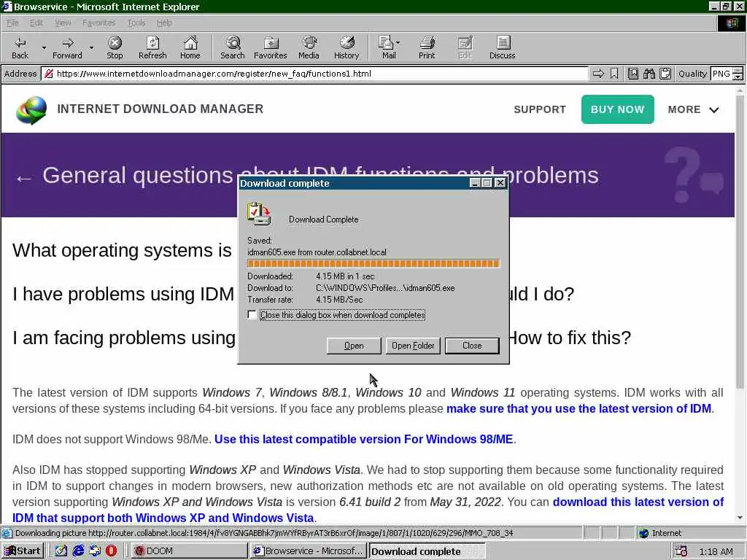This screenshot has width=747, height=560.
Task: Click the Open button in download dialog
Action: point(354,346)
